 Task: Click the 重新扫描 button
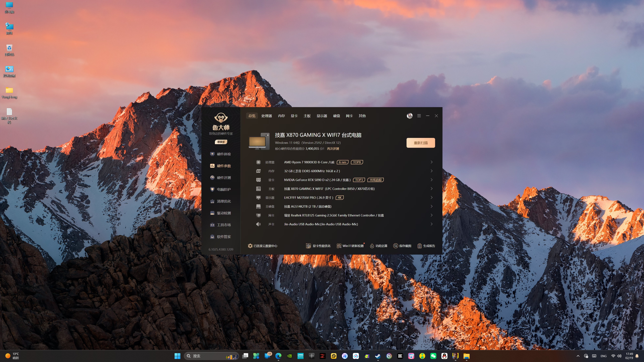[x=420, y=143]
